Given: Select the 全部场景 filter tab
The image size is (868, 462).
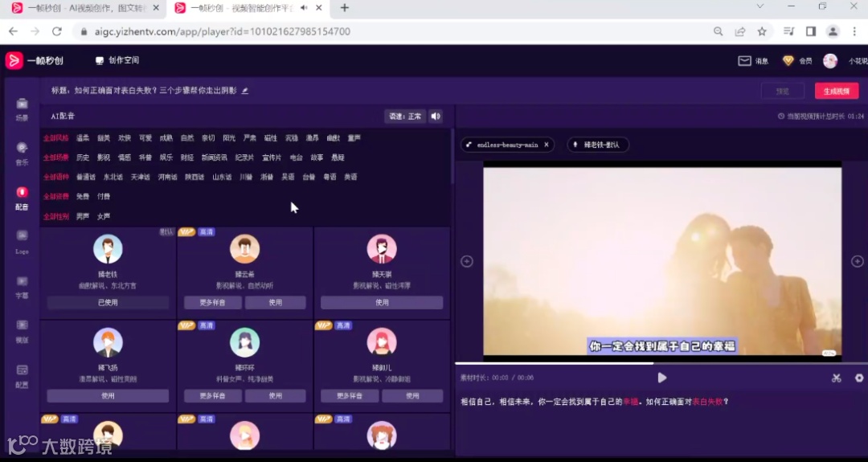Looking at the screenshot, I should [56, 157].
